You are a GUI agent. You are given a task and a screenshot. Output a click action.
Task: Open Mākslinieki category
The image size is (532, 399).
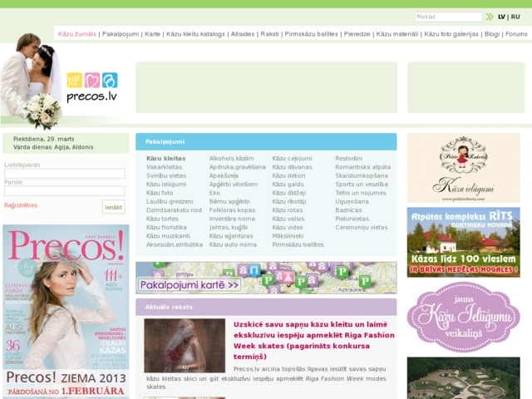[288, 236]
